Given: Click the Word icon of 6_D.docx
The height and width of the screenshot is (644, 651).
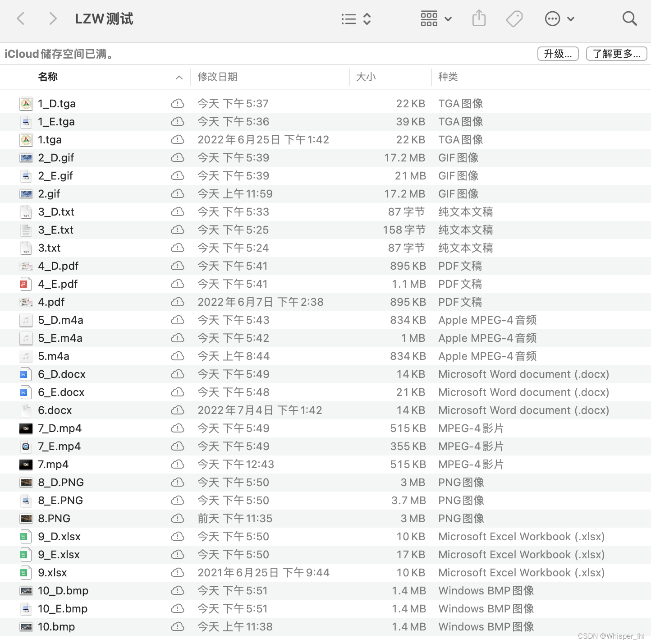Looking at the screenshot, I should [x=26, y=374].
